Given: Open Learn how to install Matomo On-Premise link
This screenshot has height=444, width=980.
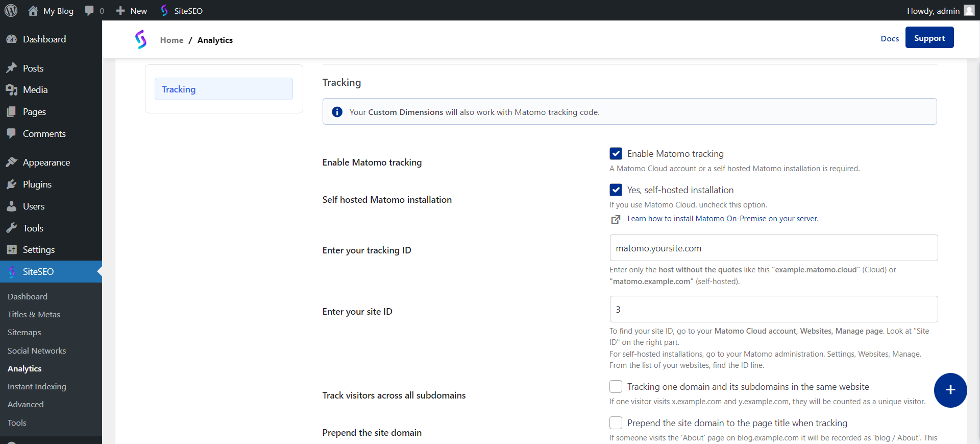Looking at the screenshot, I should point(723,219).
